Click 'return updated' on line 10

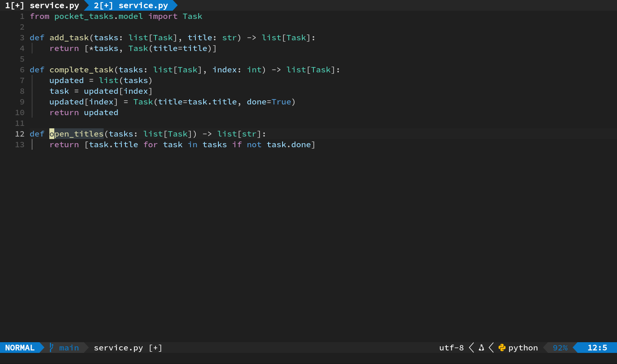click(x=84, y=112)
